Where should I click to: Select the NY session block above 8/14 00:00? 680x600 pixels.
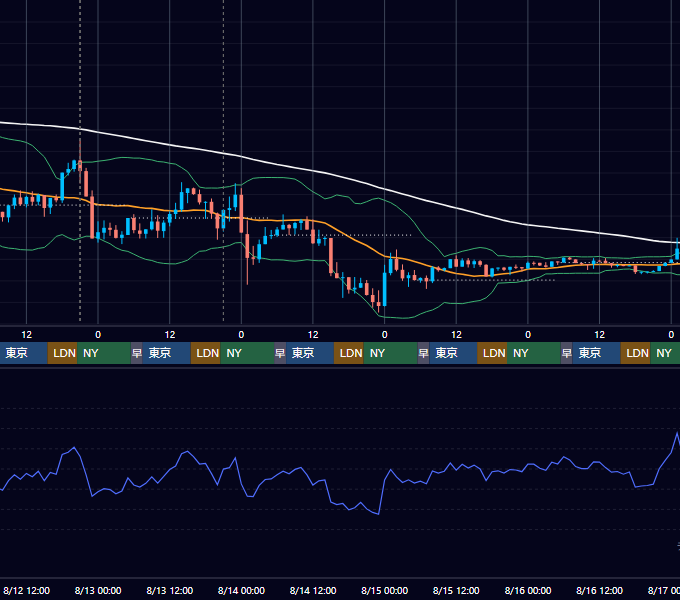tap(247, 353)
